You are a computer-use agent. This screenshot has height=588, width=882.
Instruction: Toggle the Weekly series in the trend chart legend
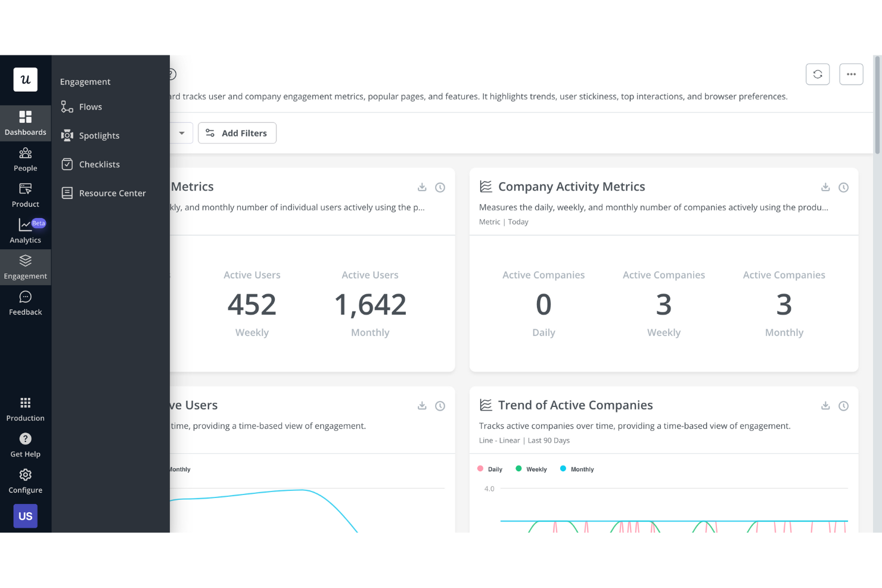pyautogui.click(x=530, y=469)
